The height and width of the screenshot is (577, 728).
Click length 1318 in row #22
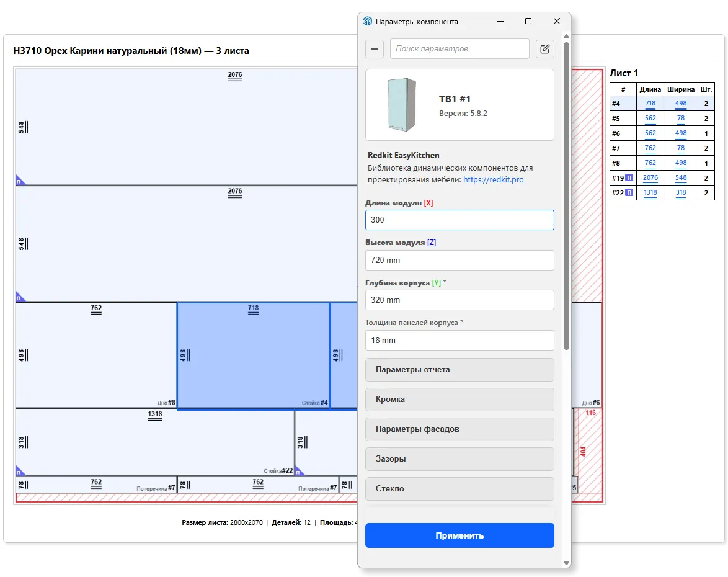(650, 193)
